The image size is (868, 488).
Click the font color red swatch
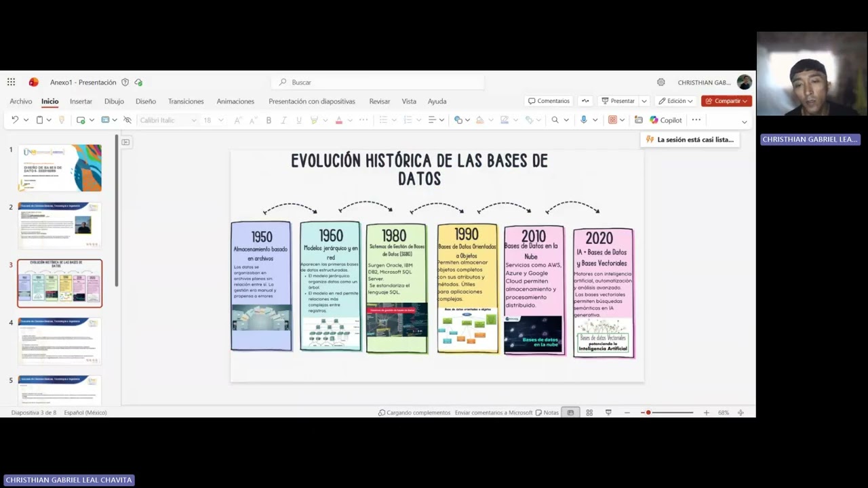[339, 120]
